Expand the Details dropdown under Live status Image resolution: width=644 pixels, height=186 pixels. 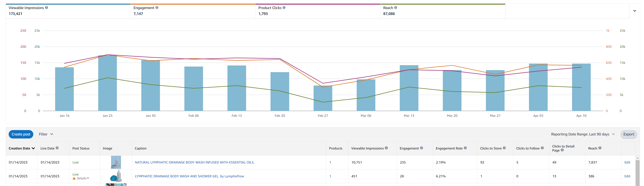83,178
